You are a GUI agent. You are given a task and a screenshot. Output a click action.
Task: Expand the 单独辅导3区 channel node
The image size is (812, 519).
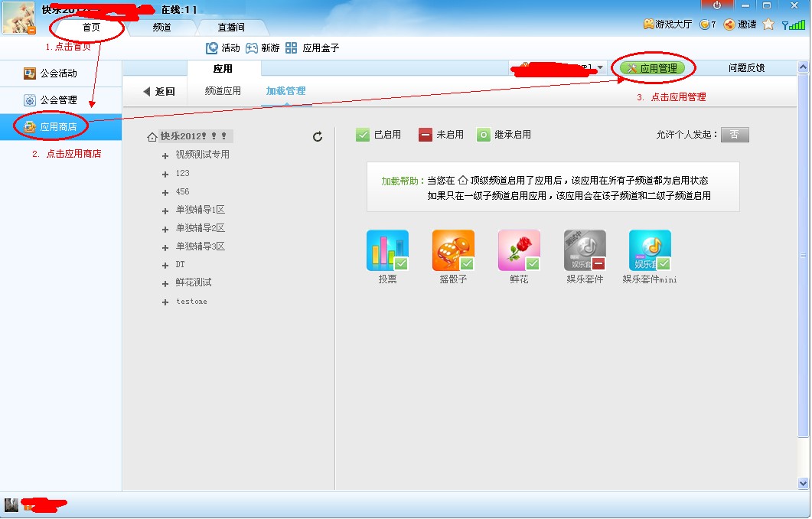coord(165,248)
